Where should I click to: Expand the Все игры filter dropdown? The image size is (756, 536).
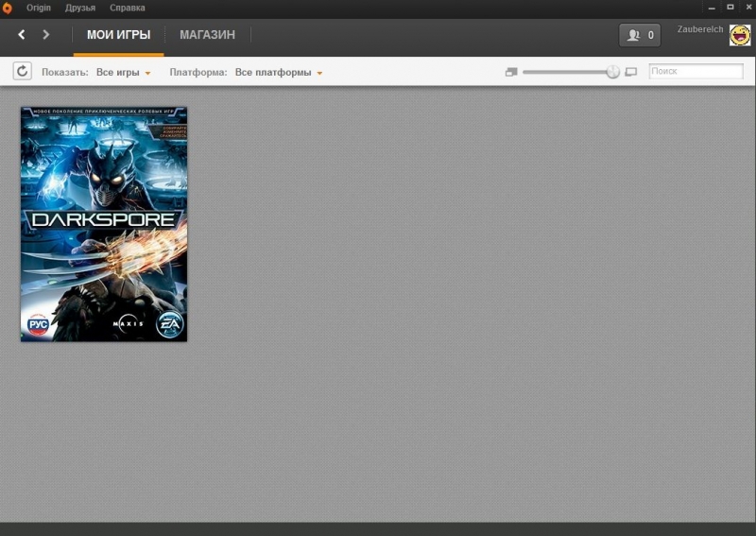[x=124, y=73]
